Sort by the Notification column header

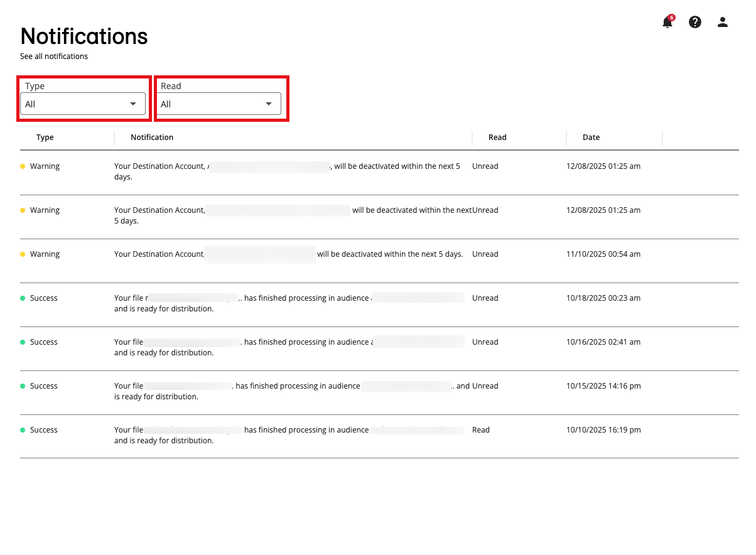click(x=152, y=137)
